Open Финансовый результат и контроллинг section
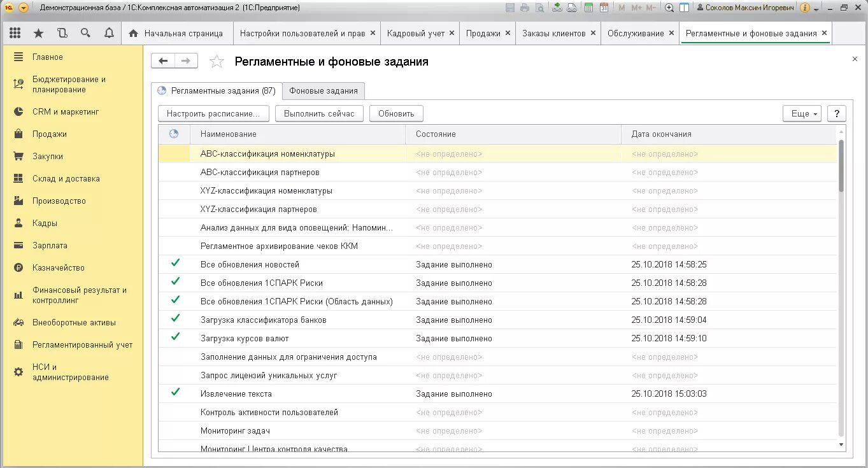The width and height of the screenshot is (868, 468). (x=80, y=294)
